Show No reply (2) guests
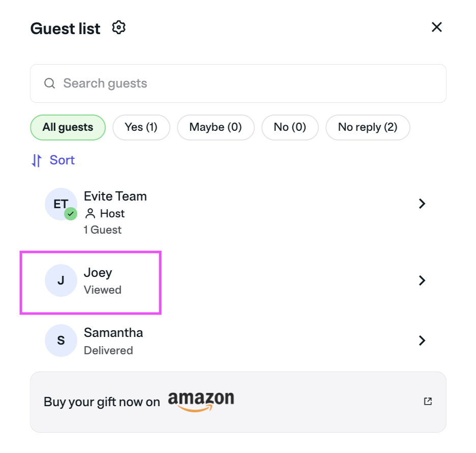 click(x=367, y=127)
